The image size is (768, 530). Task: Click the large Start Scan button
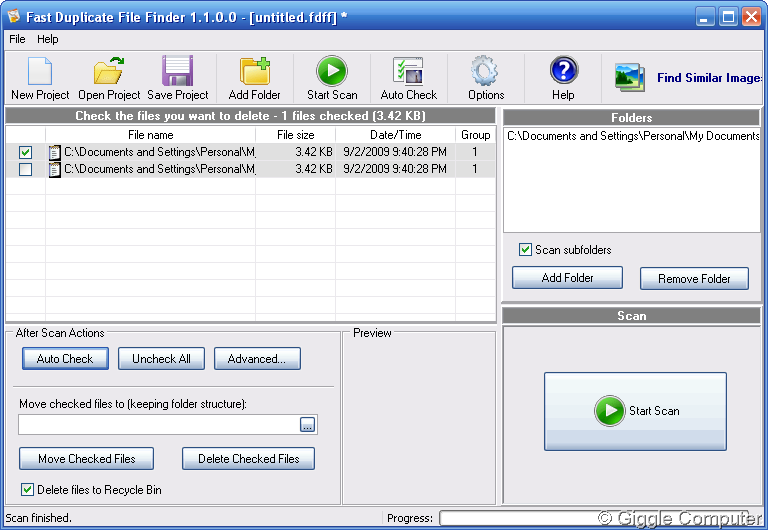(x=635, y=411)
